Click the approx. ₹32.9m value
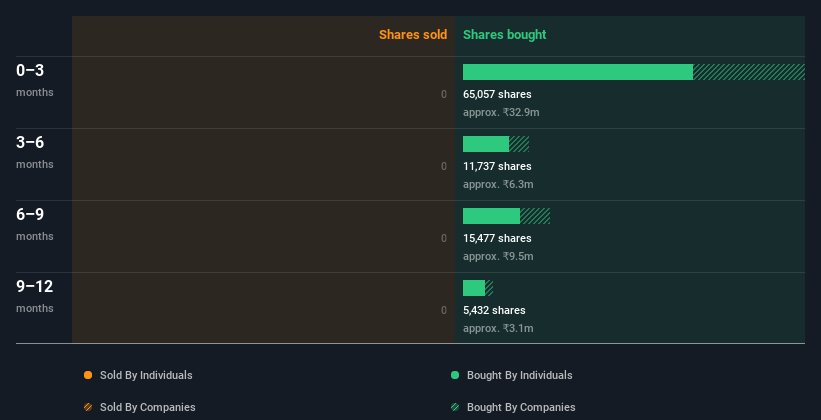 click(501, 112)
